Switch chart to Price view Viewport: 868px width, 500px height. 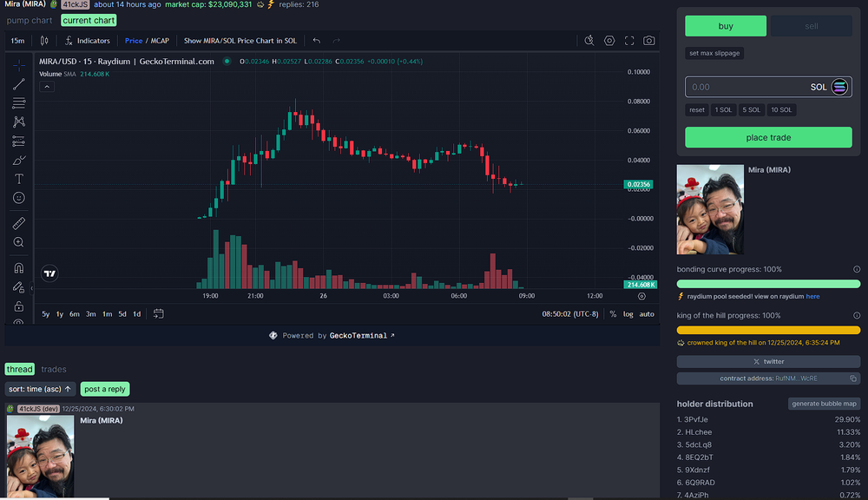[134, 41]
